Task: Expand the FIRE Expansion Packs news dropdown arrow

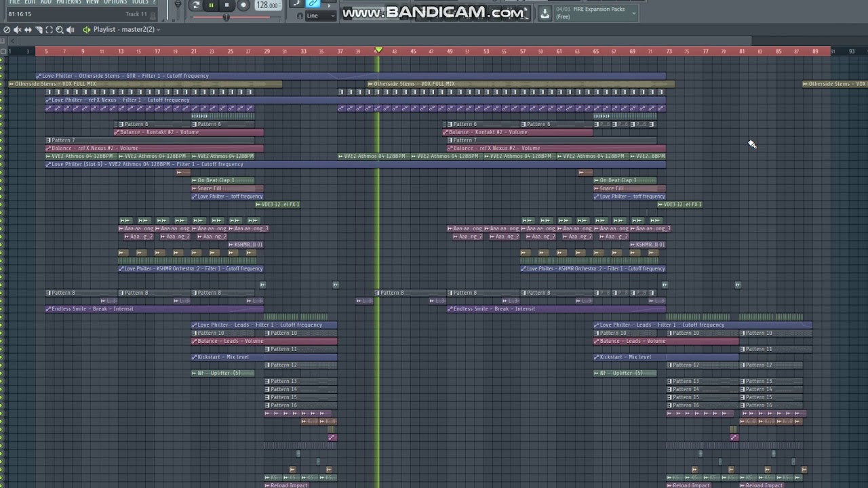Action: (x=634, y=13)
